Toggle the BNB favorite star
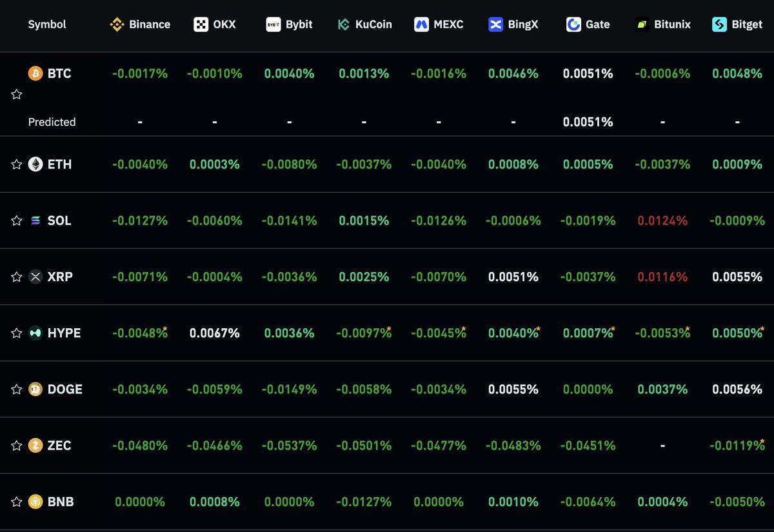 point(17,502)
